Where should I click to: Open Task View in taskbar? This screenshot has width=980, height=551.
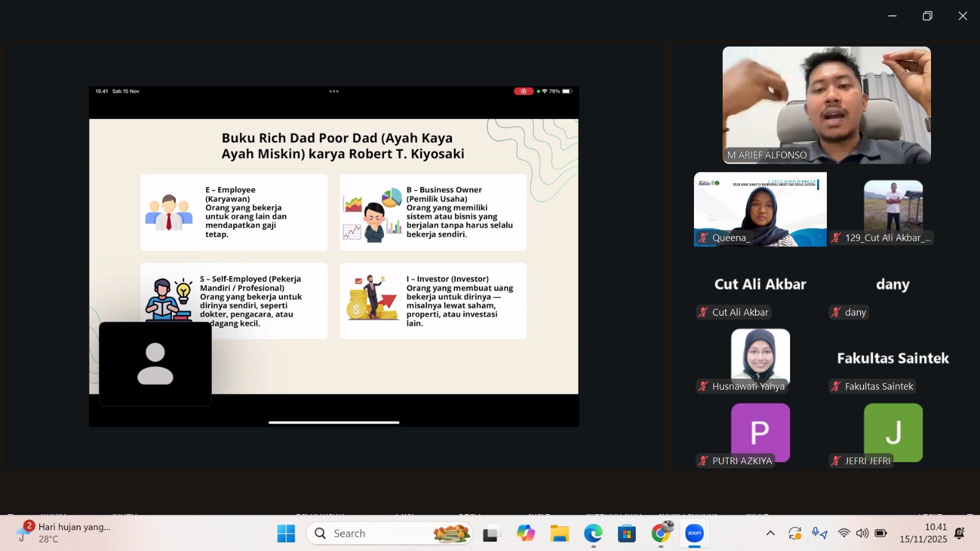point(491,533)
